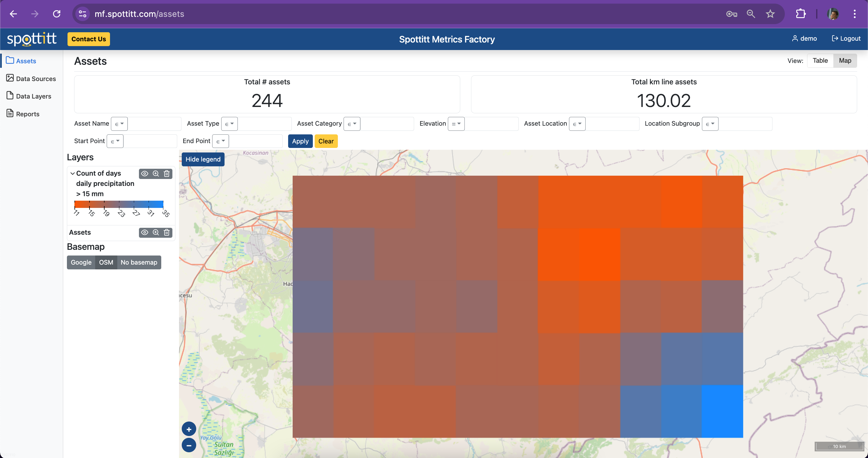
Task: Toggle visibility of the Assets layer
Action: point(145,232)
